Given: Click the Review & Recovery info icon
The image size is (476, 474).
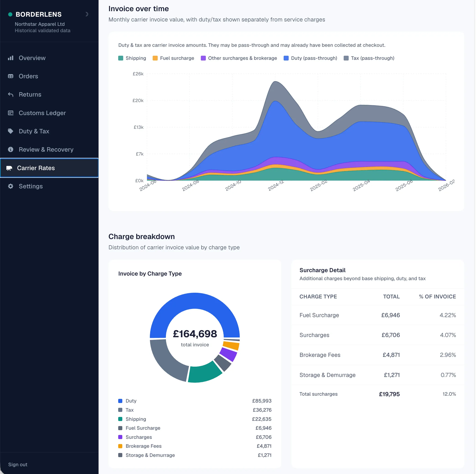Looking at the screenshot, I should point(10,149).
